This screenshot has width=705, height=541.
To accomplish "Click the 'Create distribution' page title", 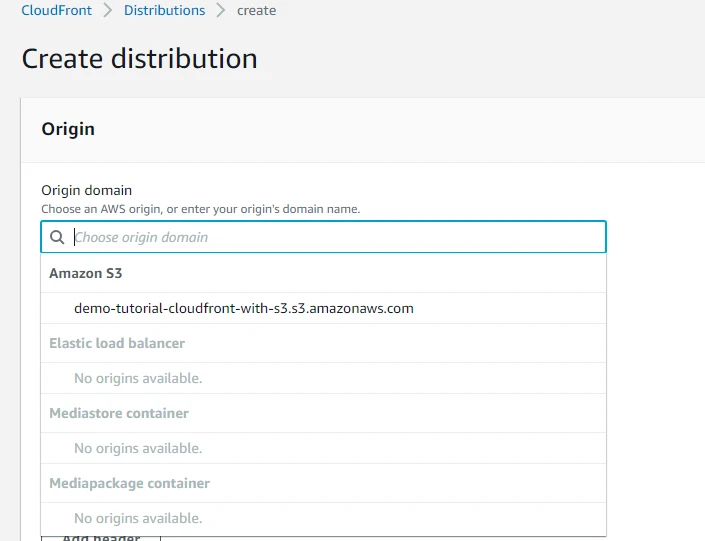I will pos(139,58).
